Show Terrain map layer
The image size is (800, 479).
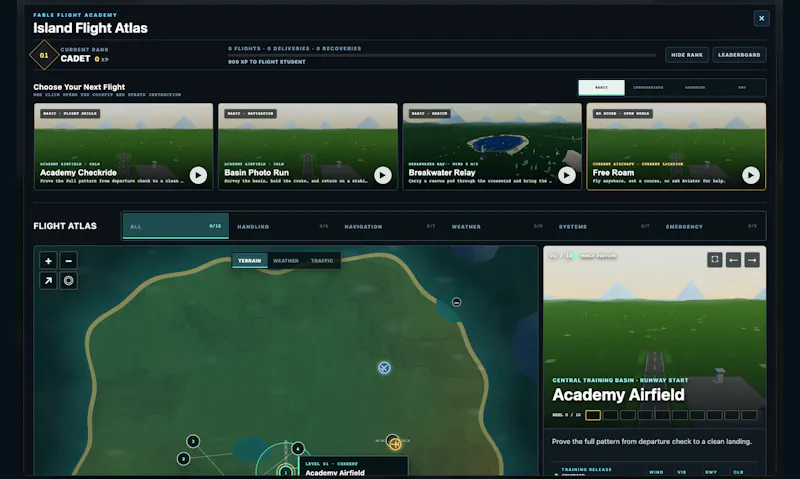[x=249, y=261]
